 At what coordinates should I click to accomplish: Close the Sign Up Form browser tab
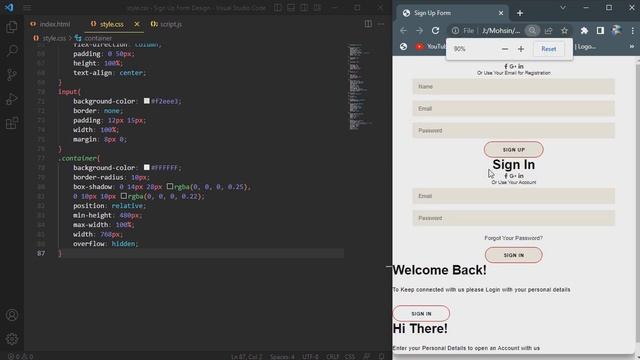501,13
